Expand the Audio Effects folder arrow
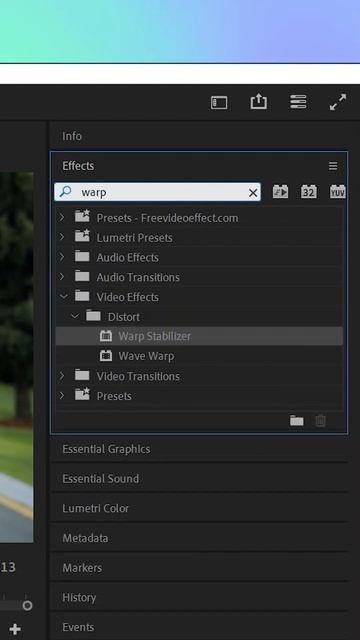The height and width of the screenshot is (640, 360). click(x=62, y=257)
